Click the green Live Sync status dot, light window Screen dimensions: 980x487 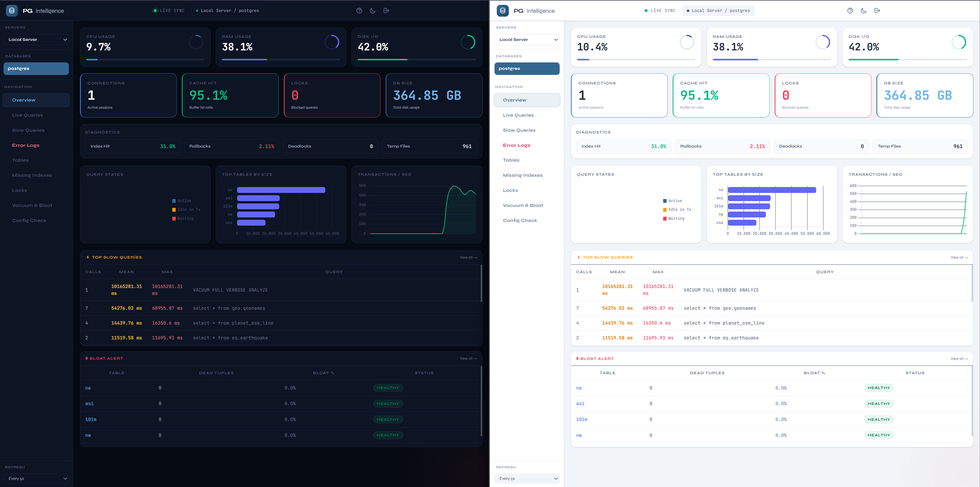click(646, 11)
